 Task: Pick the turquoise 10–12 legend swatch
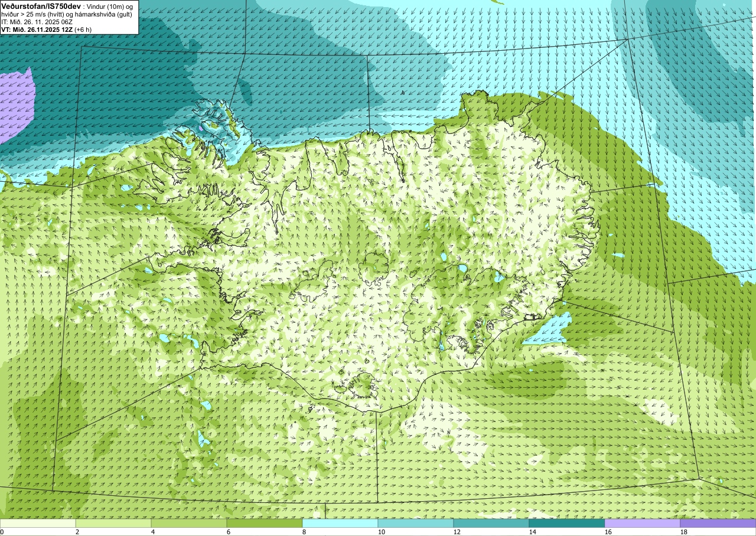click(x=416, y=523)
